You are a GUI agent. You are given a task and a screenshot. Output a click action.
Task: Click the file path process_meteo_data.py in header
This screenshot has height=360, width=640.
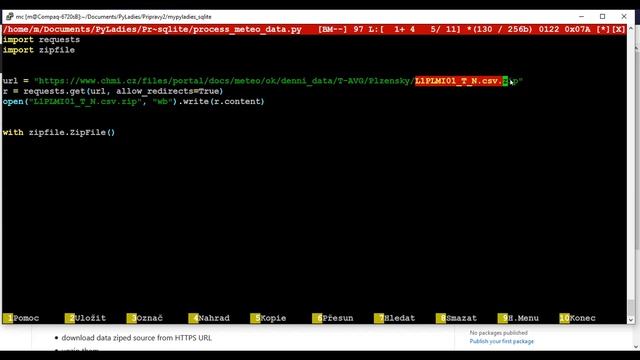coord(152,29)
